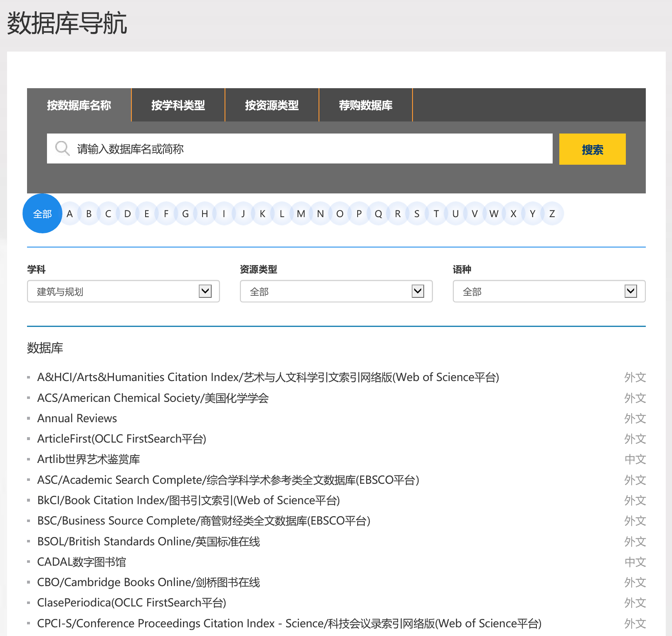The width and height of the screenshot is (672, 636).
Task: Open Artlib世界艺术鉴赏库 link
Action: (89, 459)
